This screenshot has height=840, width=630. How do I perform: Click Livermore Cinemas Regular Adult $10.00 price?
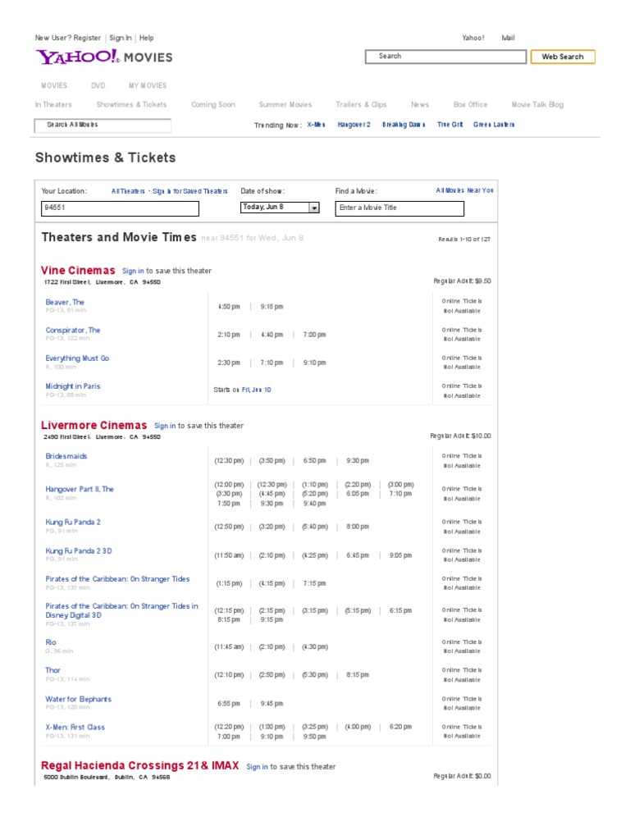460,436
